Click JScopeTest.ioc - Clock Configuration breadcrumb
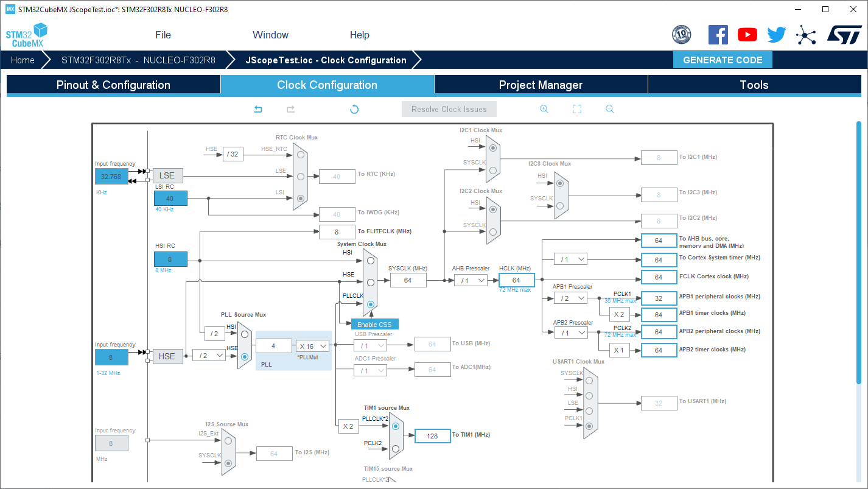Image resolution: width=868 pixels, height=489 pixels. [326, 60]
